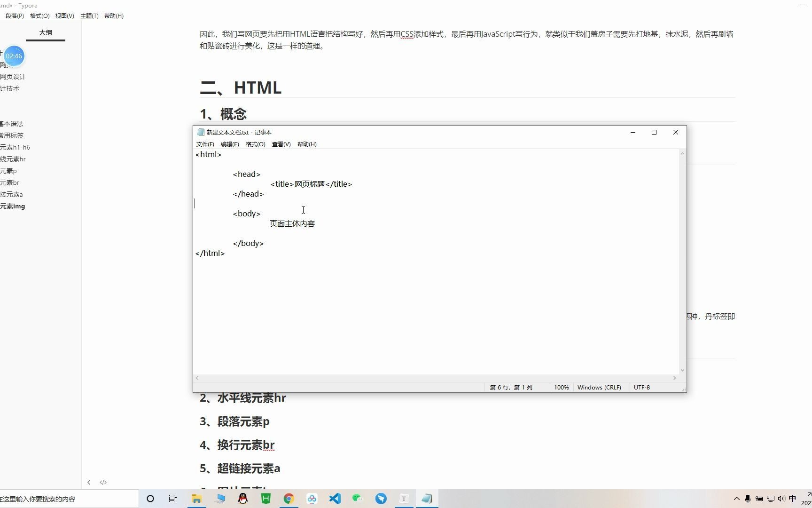Click the Notepad title bar file icon
This screenshot has height=508, width=812.
point(201,132)
